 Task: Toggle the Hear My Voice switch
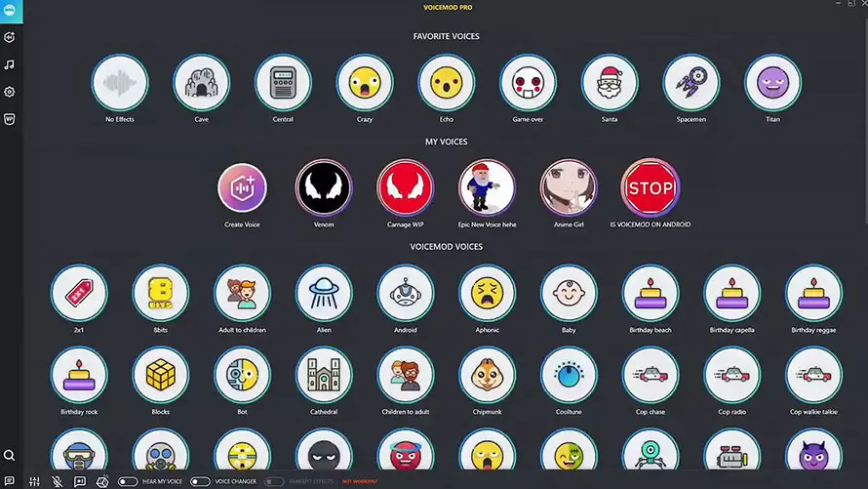tap(128, 481)
